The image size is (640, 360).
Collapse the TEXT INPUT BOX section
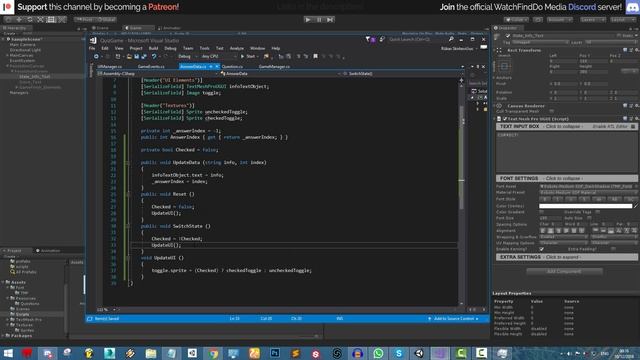click(567, 127)
